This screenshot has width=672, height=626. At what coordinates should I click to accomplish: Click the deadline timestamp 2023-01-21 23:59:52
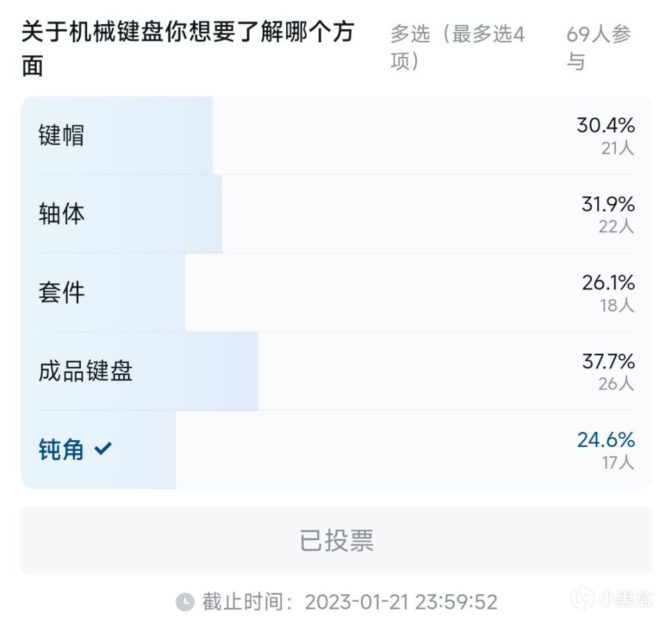tap(401, 602)
